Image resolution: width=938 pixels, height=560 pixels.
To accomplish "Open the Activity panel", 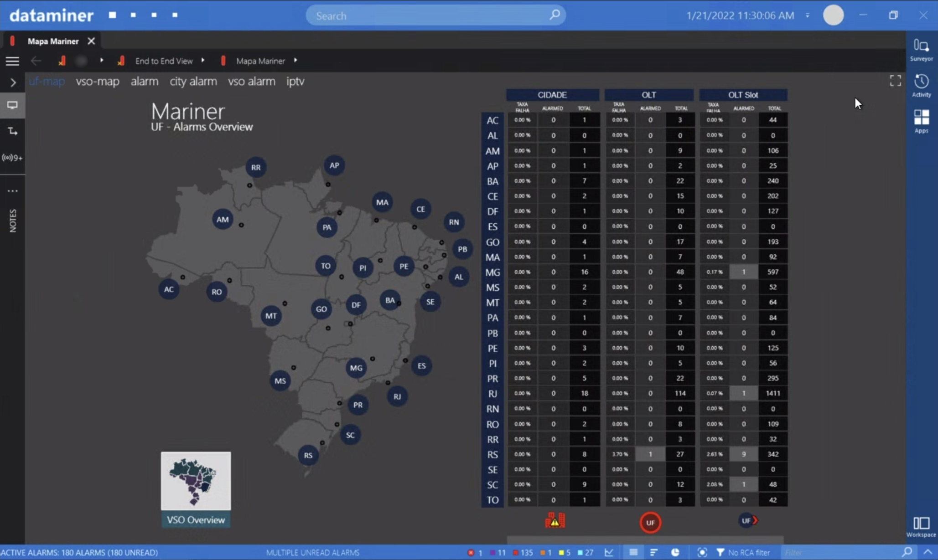I will 921,86.
